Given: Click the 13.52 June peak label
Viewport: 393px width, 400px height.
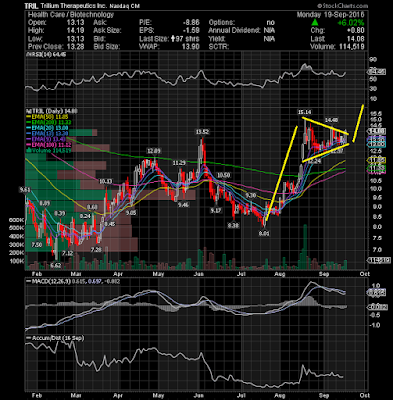Looking at the screenshot, I should (202, 132).
